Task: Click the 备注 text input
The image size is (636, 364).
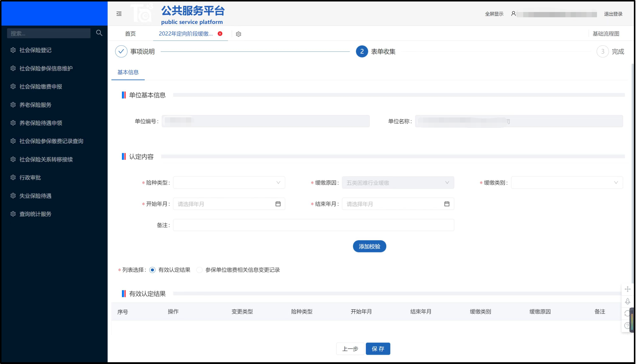Action: click(x=313, y=225)
